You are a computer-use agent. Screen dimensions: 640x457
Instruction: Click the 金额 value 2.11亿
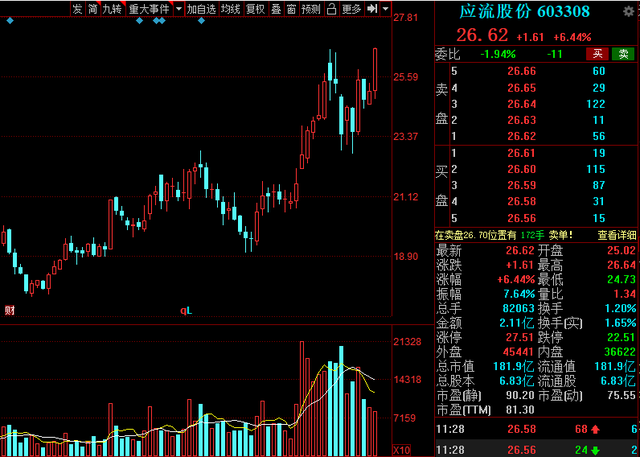point(517,323)
